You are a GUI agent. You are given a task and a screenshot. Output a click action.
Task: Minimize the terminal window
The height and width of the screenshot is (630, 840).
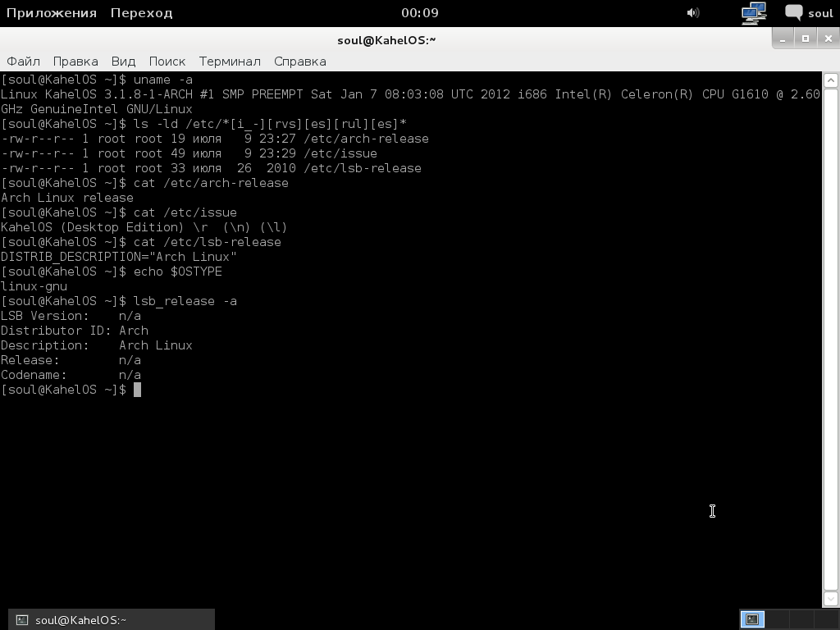point(783,39)
